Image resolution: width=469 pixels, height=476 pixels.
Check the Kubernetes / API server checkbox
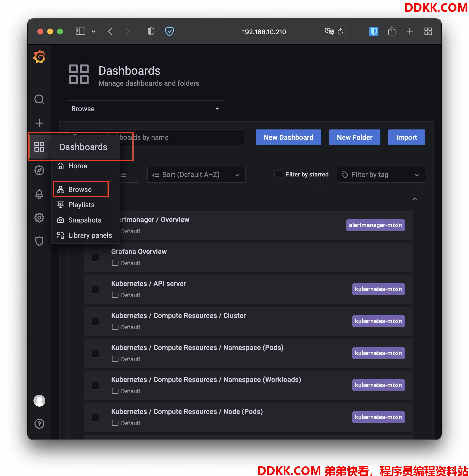click(95, 290)
